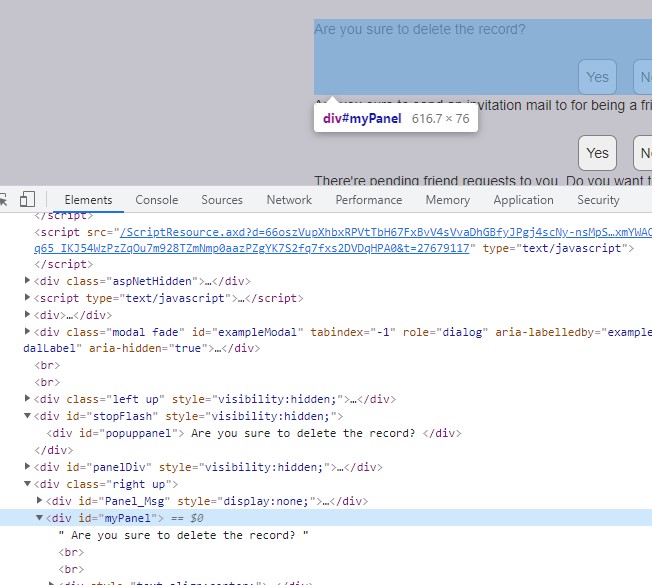
Task: Click Yes under the invitation mail message
Action: pyautogui.click(x=597, y=153)
